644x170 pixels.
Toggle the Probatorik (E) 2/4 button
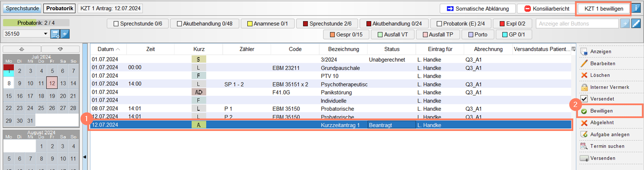tap(460, 24)
